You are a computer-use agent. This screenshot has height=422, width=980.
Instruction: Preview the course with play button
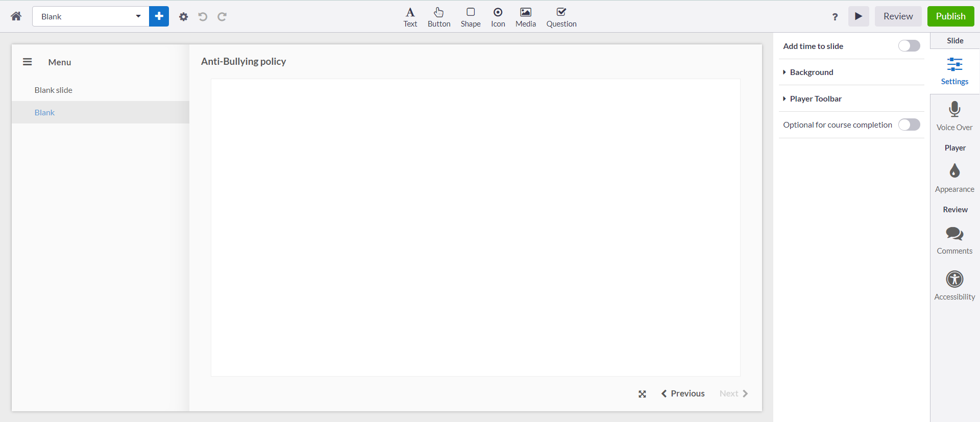859,16
